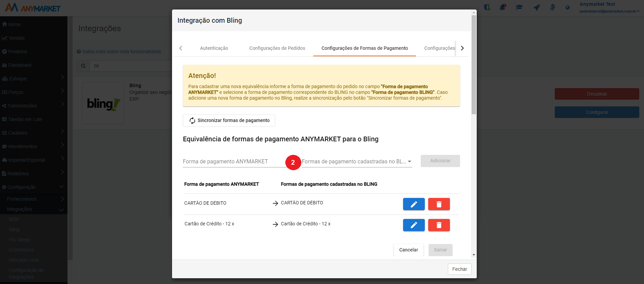
Task: Expand the Importar/Exportar sidebar menu
Action: (x=34, y=160)
